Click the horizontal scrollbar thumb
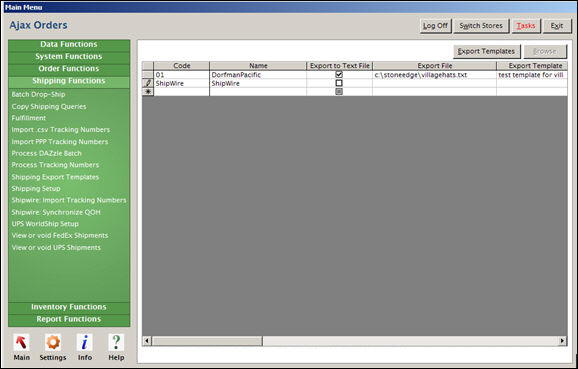 pyautogui.click(x=207, y=341)
